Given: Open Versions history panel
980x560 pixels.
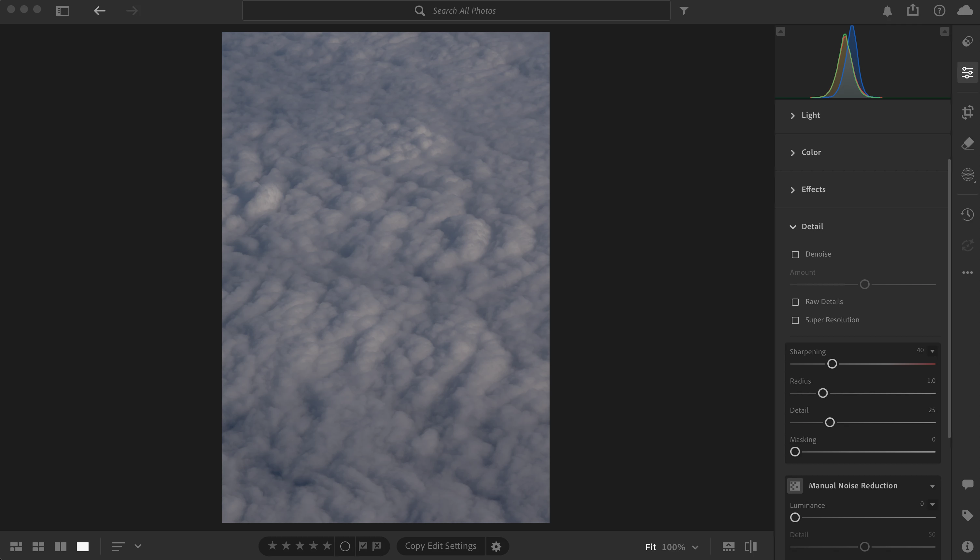Looking at the screenshot, I should click(x=967, y=214).
